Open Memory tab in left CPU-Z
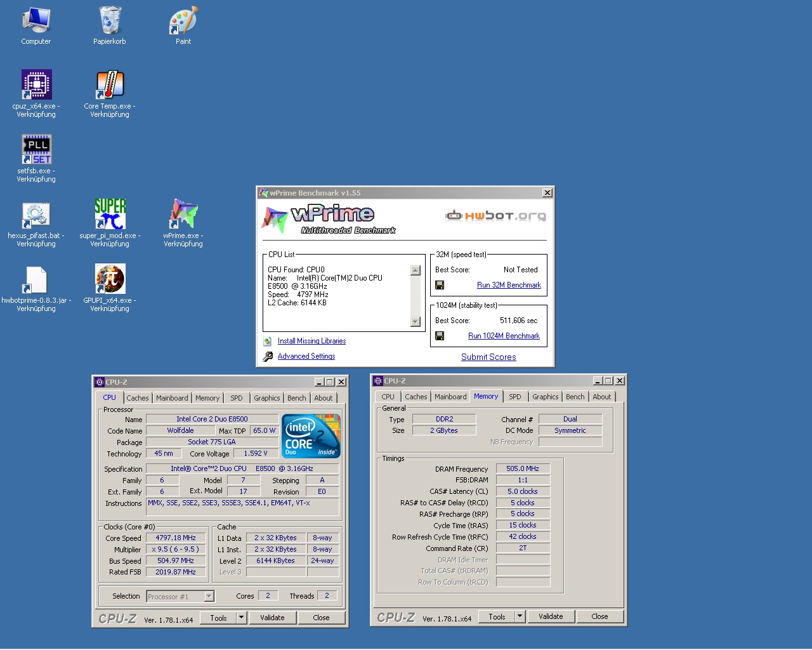This screenshot has width=812, height=650. tap(207, 398)
